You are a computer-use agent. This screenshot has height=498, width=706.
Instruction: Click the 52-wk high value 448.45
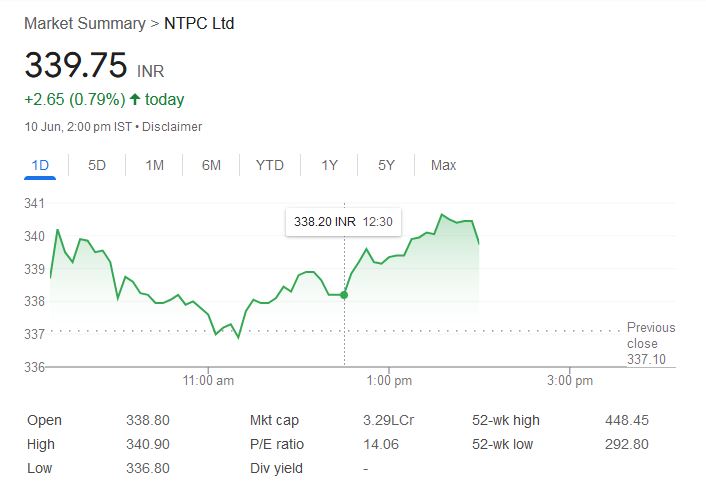627,420
